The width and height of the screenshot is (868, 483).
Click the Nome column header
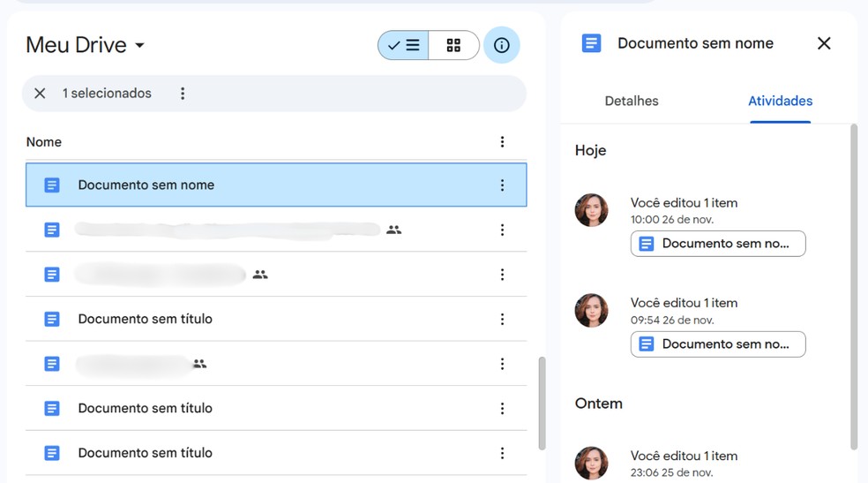pos(44,142)
